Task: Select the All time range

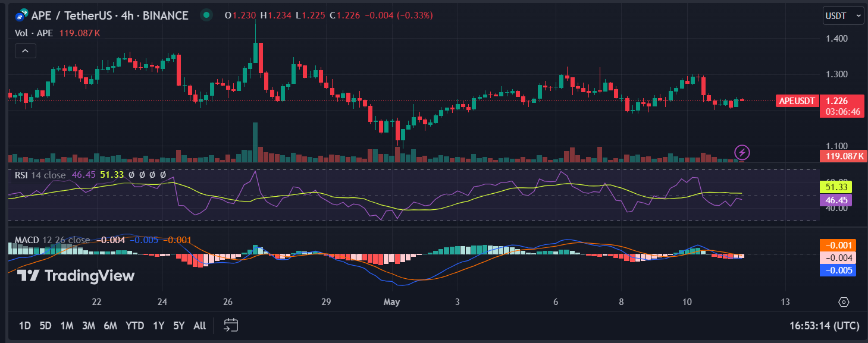Action: (200, 325)
